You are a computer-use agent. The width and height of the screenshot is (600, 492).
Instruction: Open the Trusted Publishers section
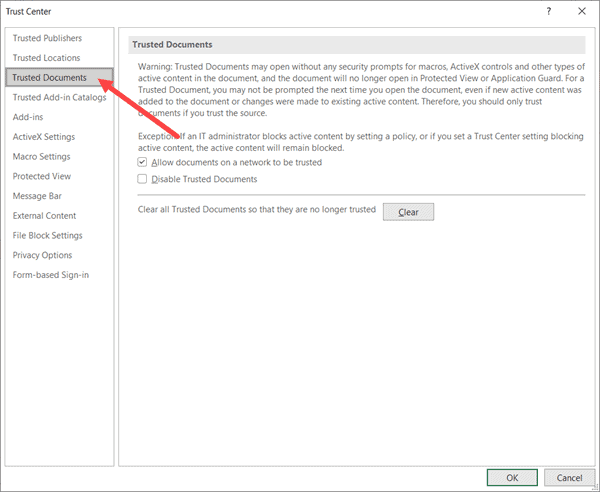48,38
